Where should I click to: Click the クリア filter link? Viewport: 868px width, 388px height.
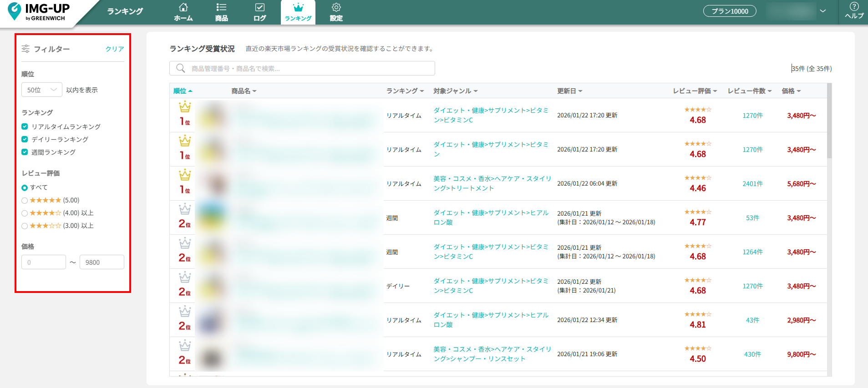pos(115,49)
